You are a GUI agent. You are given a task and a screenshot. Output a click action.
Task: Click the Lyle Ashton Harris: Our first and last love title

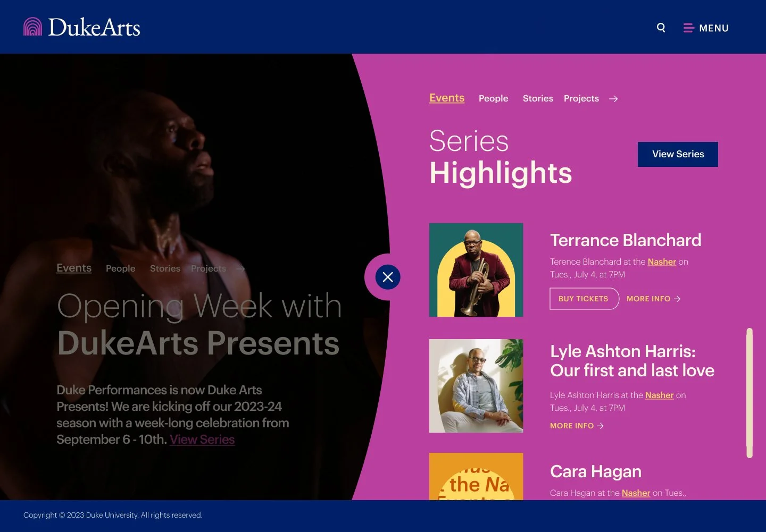pos(632,361)
